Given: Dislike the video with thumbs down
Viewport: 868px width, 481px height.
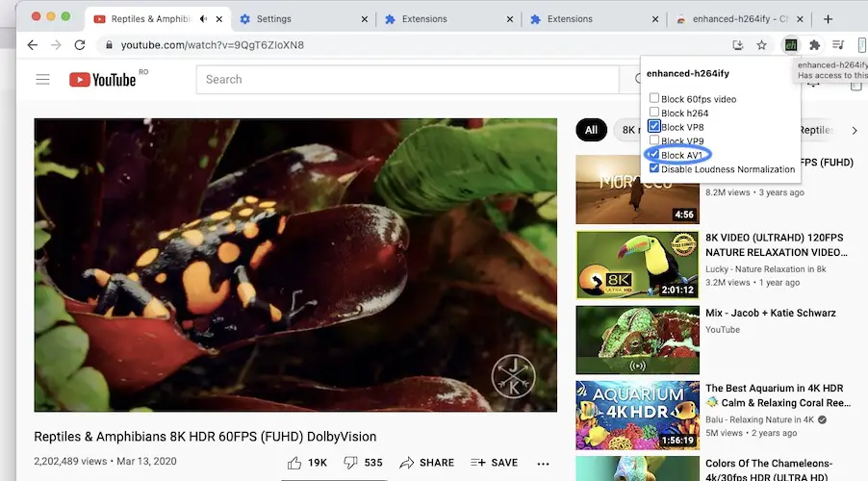Looking at the screenshot, I should tap(350, 463).
